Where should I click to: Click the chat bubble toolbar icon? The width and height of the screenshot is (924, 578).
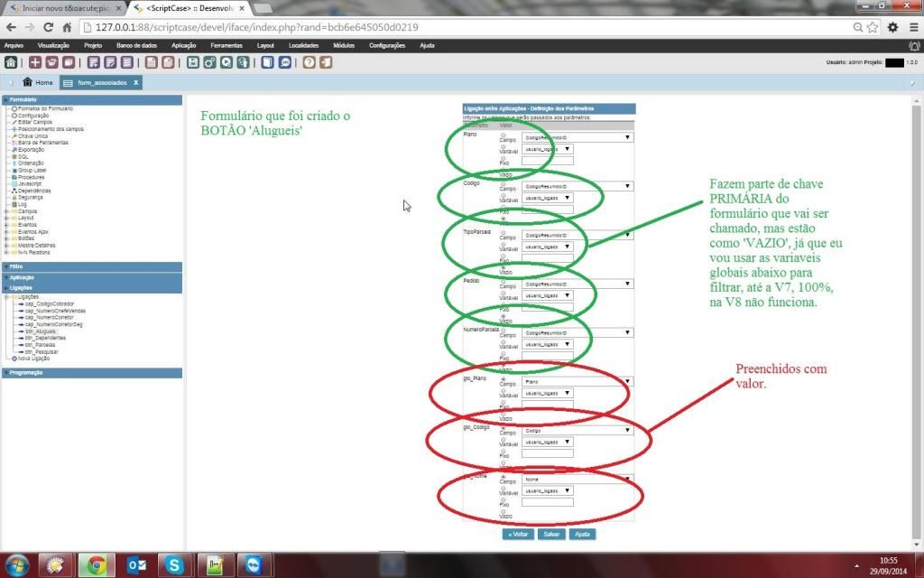pos(284,62)
